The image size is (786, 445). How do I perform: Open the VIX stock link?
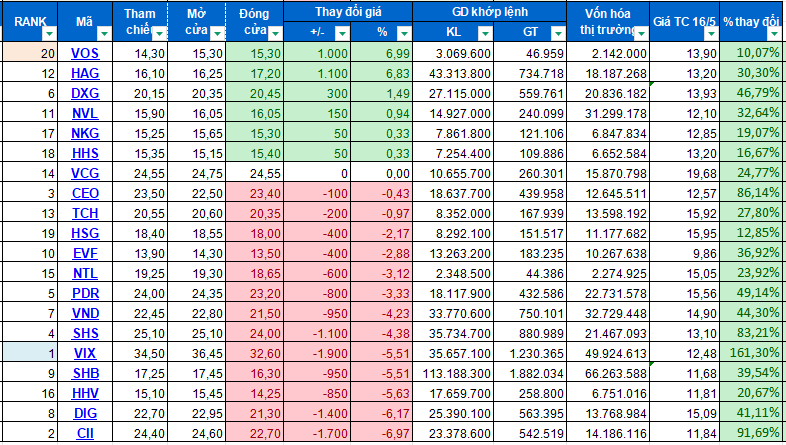click(x=85, y=353)
